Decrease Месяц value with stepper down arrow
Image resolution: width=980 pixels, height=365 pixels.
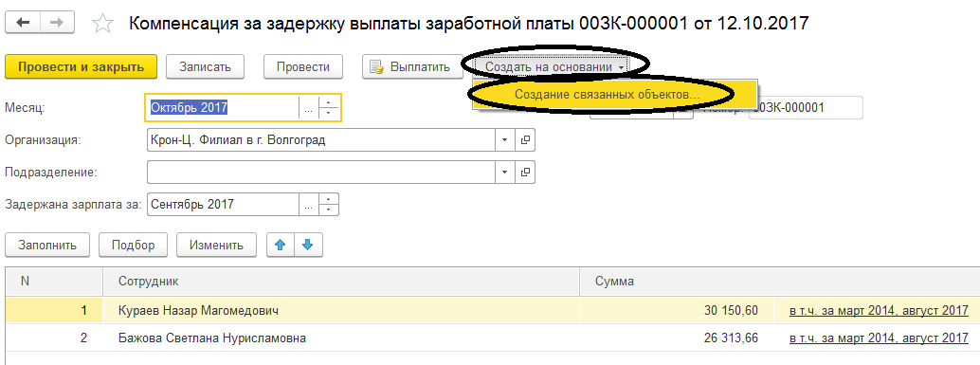(329, 113)
